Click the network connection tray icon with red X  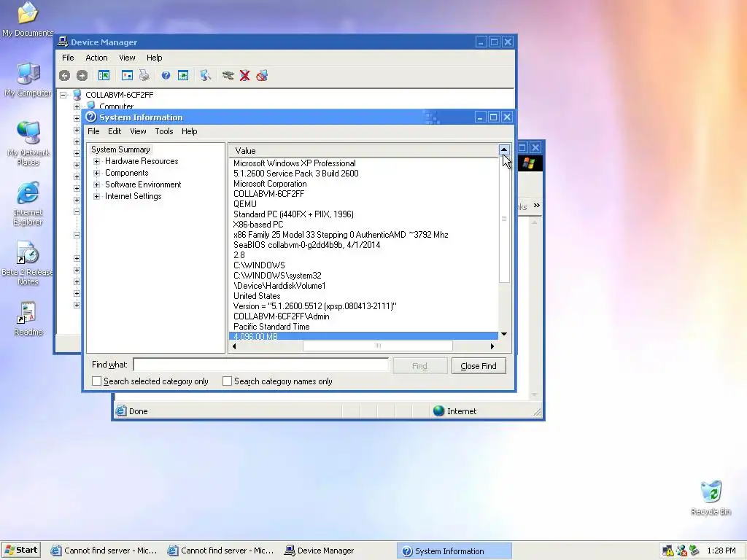[x=681, y=551]
